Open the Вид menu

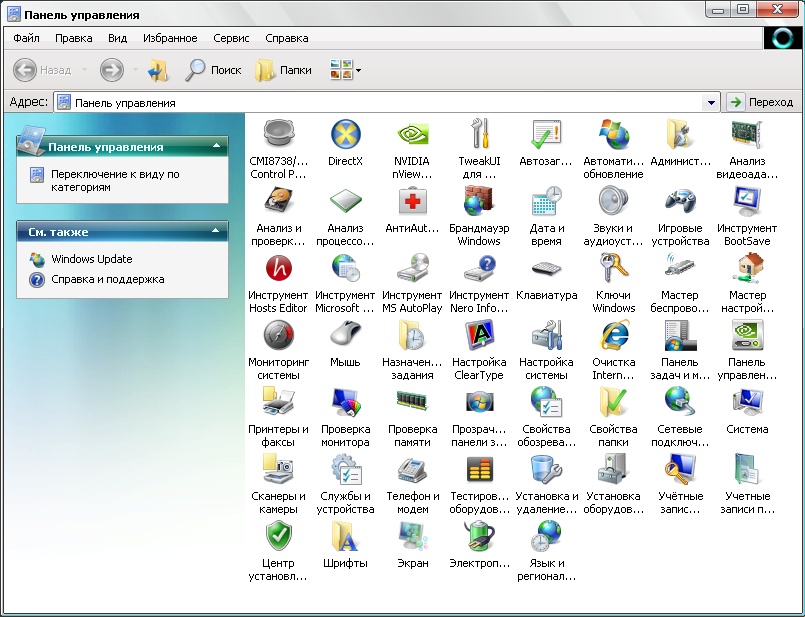pos(118,38)
